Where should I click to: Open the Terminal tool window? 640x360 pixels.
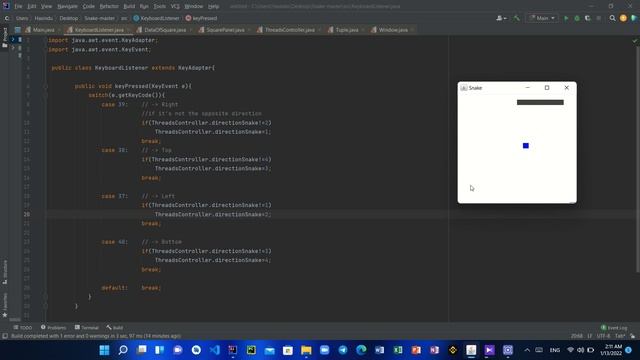pyautogui.click(x=87, y=327)
